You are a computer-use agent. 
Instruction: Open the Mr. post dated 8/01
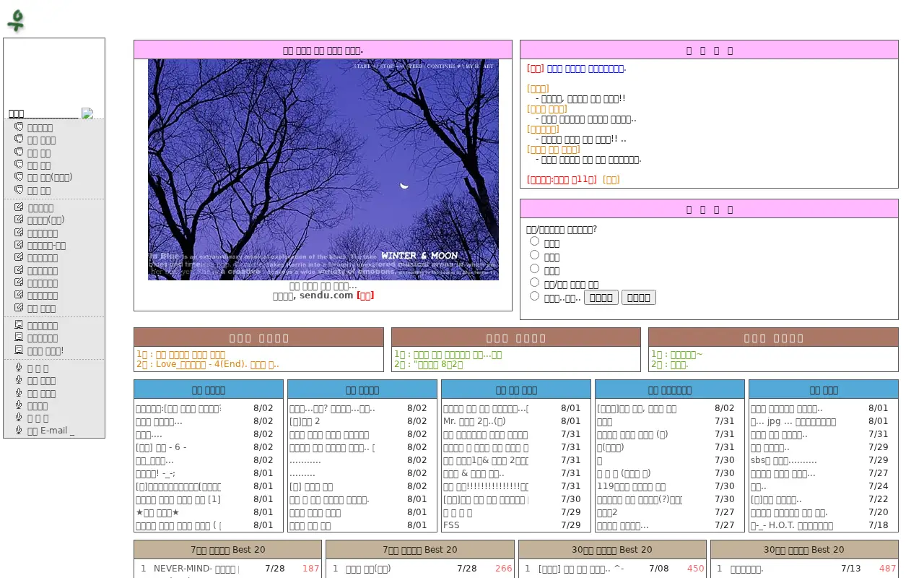474,421
